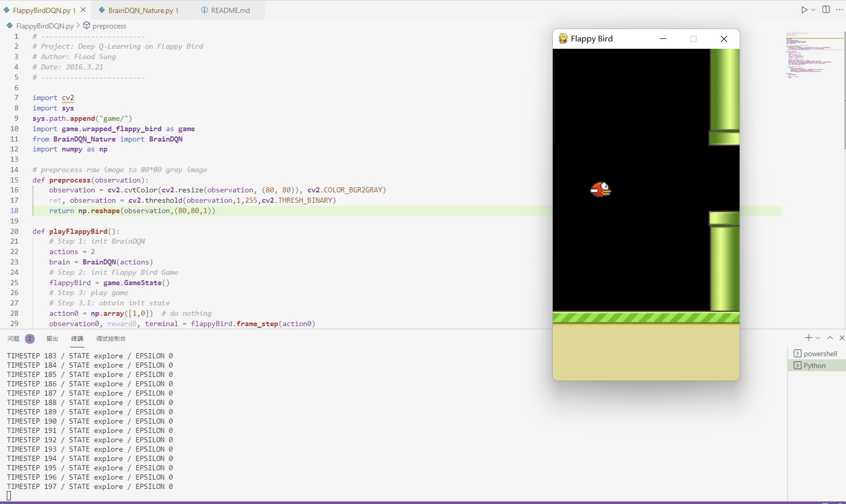Click the Flappy Bird window title bar text

click(592, 38)
